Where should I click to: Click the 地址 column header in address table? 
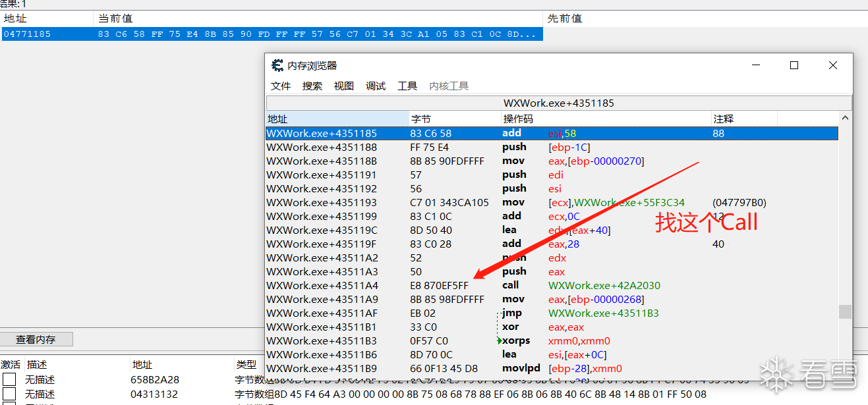pyautogui.click(x=182, y=364)
